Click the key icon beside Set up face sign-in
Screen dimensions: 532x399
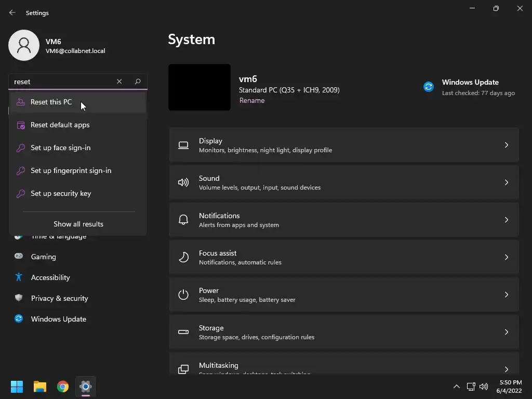point(21,148)
